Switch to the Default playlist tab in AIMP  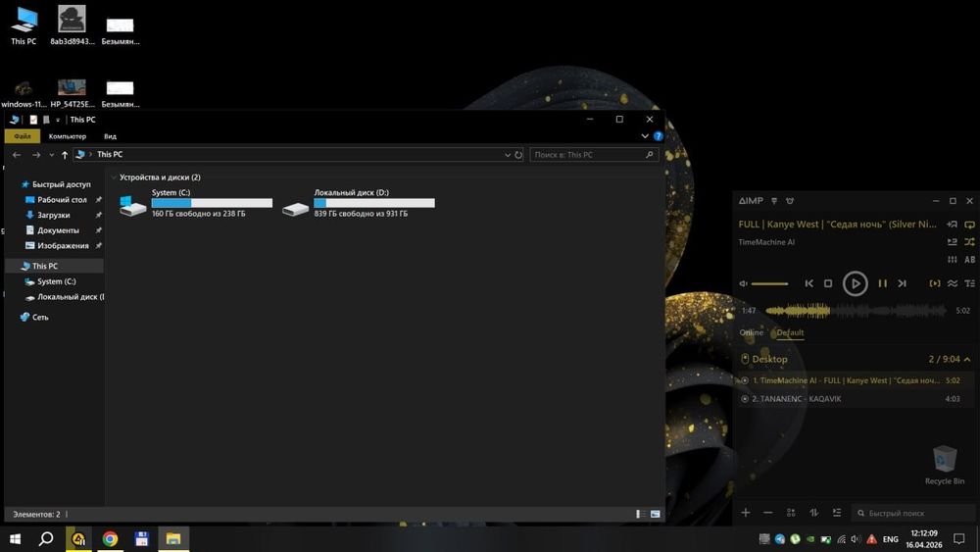790,332
